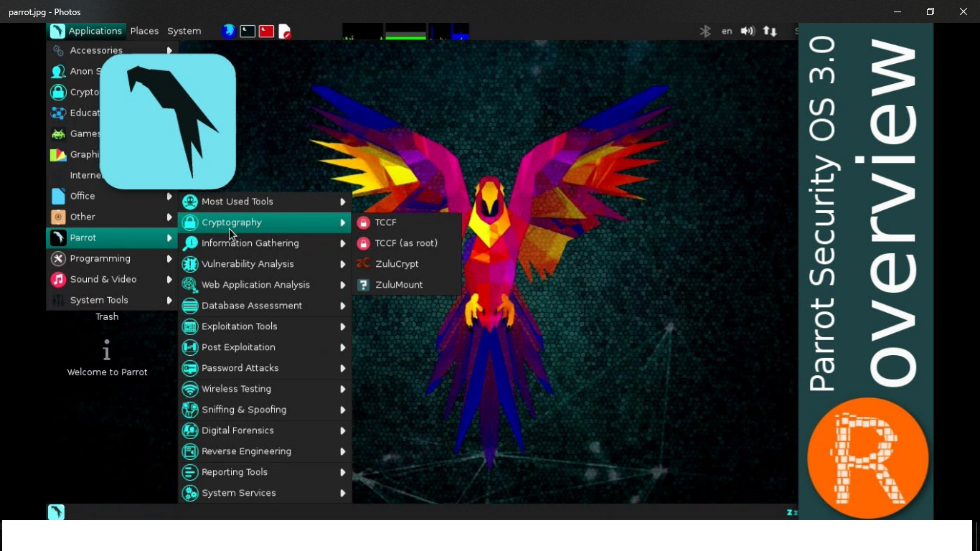The image size is (980, 551).
Task: Launch the terminal from the top panel
Action: point(248,31)
